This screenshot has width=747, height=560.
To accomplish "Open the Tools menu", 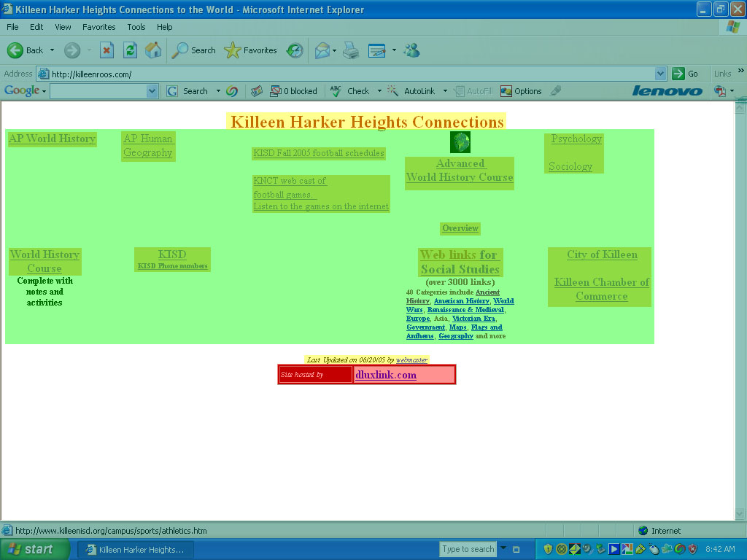I will tap(136, 27).
